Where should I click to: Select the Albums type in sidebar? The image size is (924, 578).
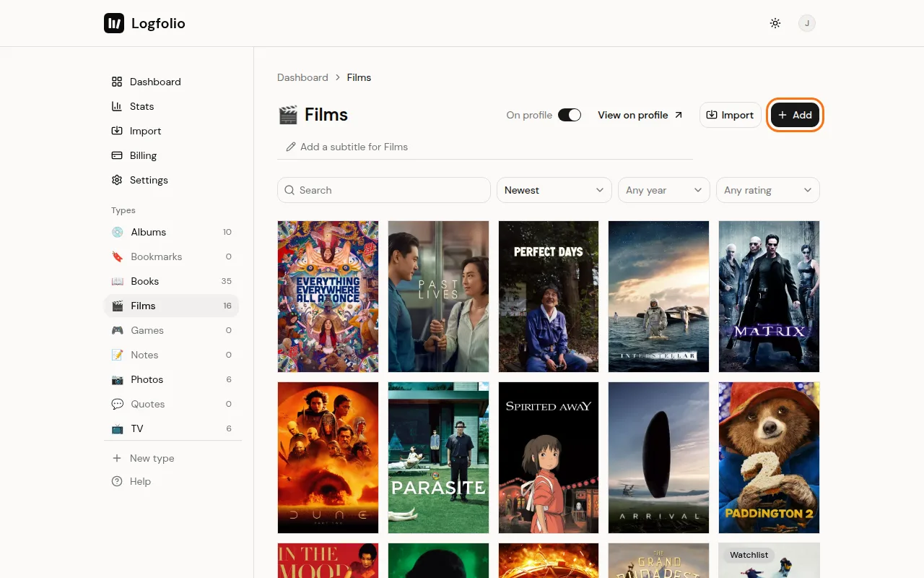171,232
